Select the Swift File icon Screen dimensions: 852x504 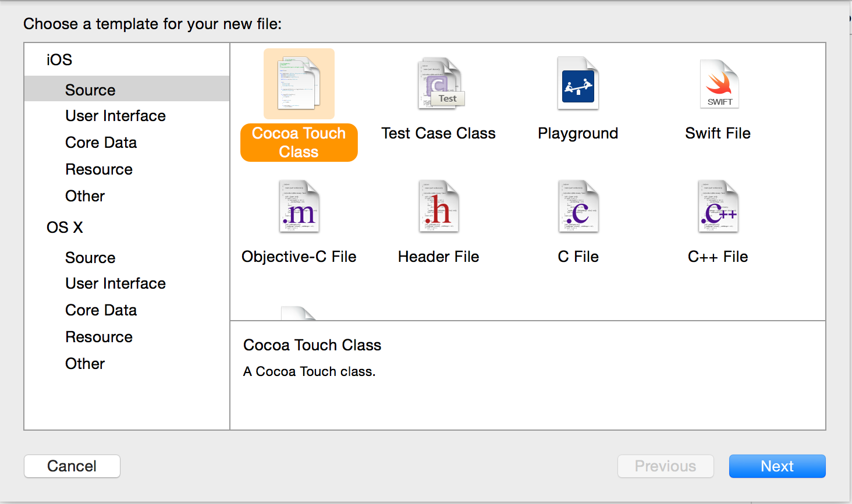pyautogui.click(x=719, y=84)
